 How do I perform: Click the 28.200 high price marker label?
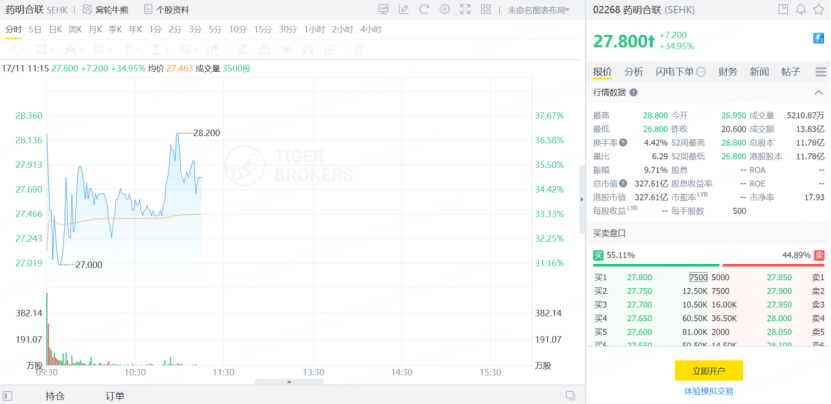(206, 133)
